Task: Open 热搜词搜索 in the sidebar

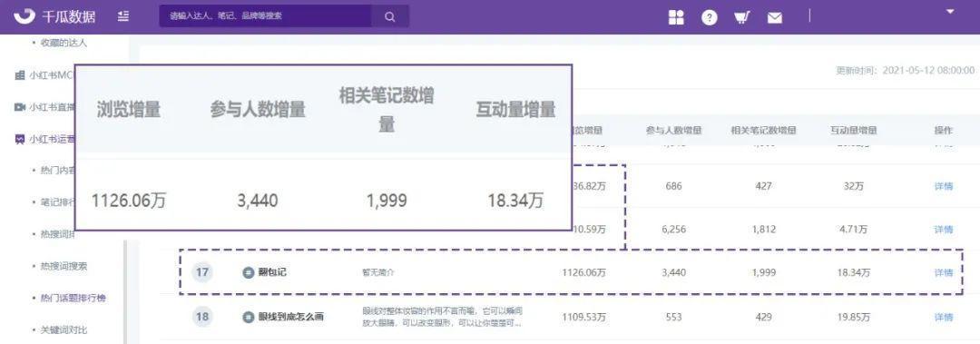Action: (x=64, y=266)
